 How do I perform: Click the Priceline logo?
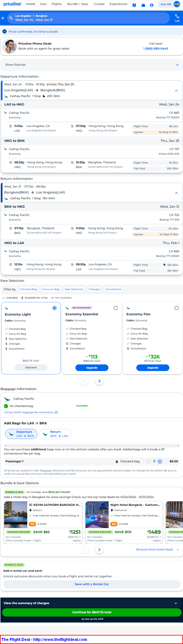(x=13, y=4)
